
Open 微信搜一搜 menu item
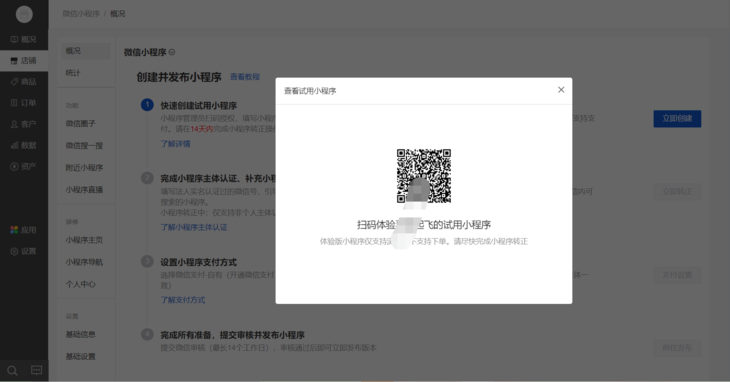pyautogui.click(x=84, y=146)
